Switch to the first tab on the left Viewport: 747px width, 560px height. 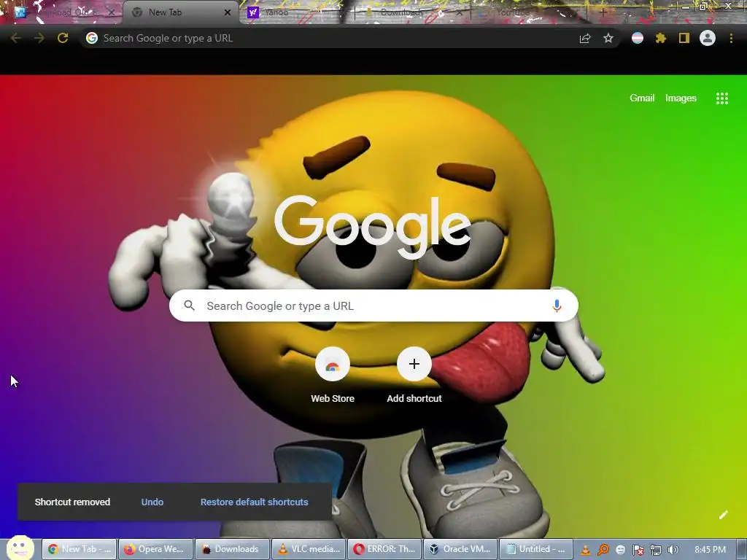tap(64, 12)
